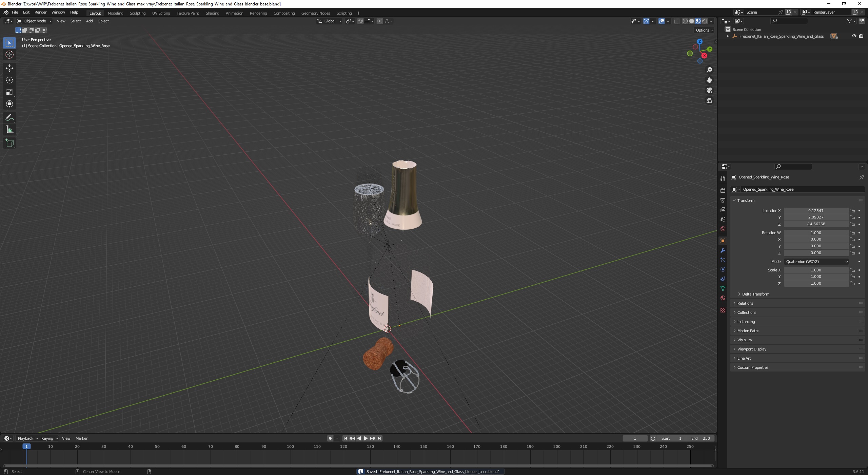Viewport: 868px width, 475px height.
Task: Open the Object Constraints tab
Action: 723,279
